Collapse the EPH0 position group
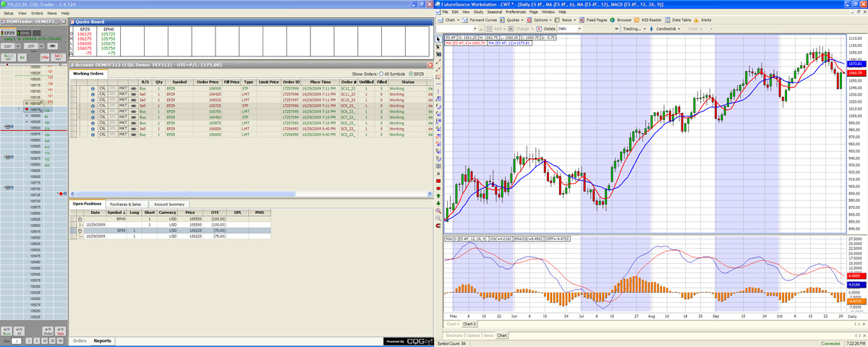 pyautogui.click(x=81, y=218)
